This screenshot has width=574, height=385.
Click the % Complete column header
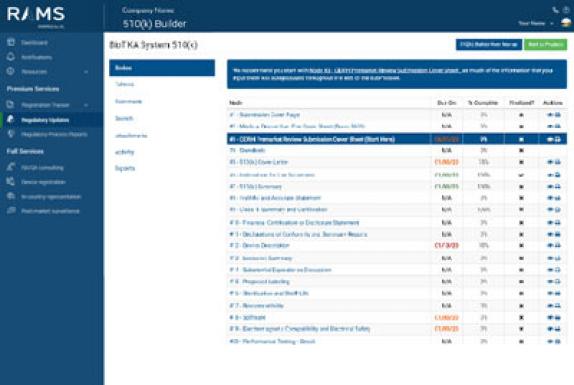click(x=483, y=103)
